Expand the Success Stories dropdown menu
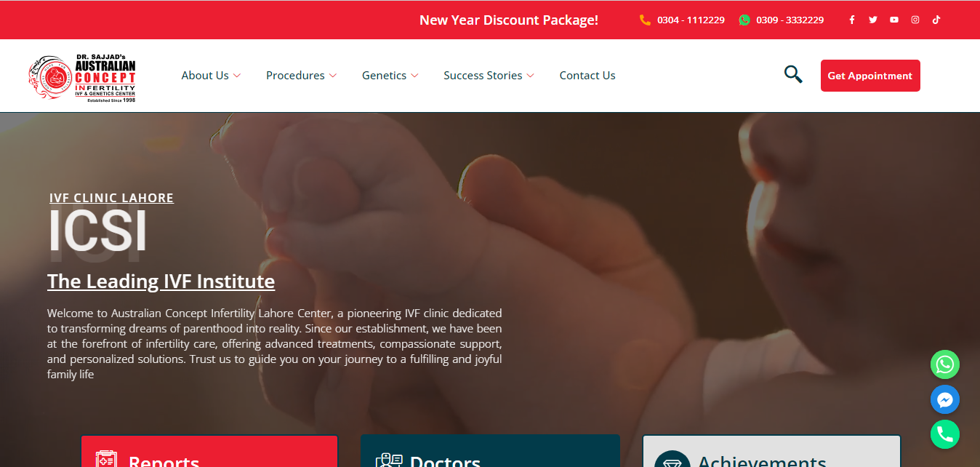This screenshot has height=467, width=980. 489,76
